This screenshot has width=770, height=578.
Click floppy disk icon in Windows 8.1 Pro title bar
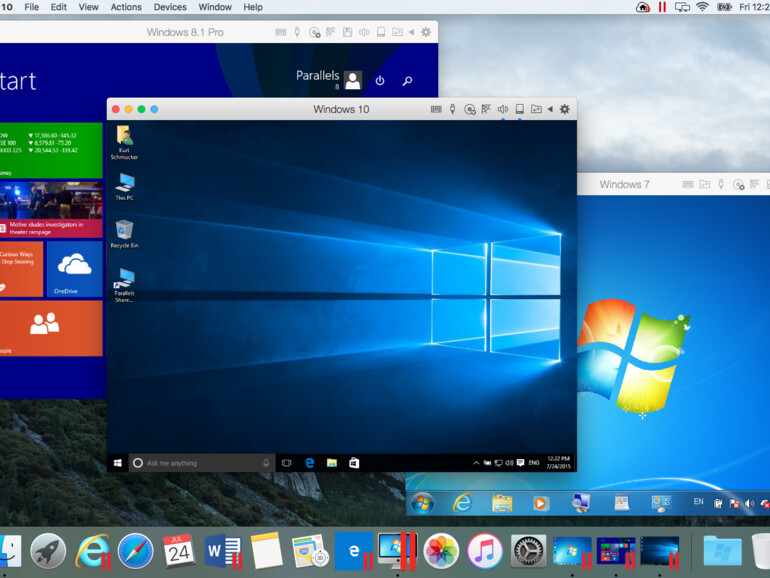click(x=347, y=32)
